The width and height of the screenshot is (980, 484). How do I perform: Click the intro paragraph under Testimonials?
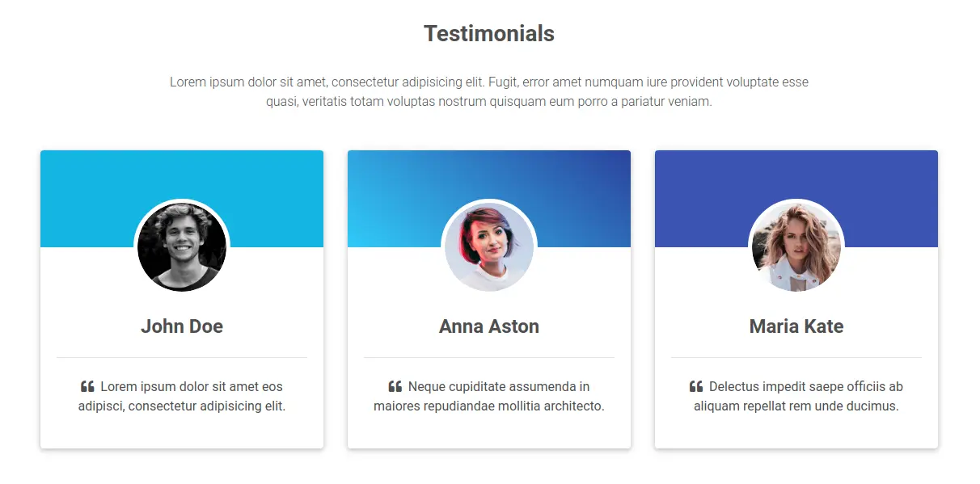point(489,92)
